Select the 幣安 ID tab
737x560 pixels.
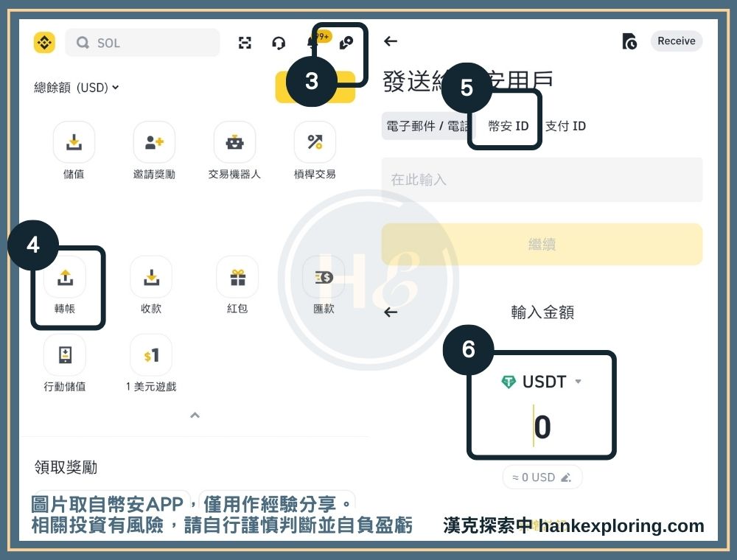tap(509, 126)
